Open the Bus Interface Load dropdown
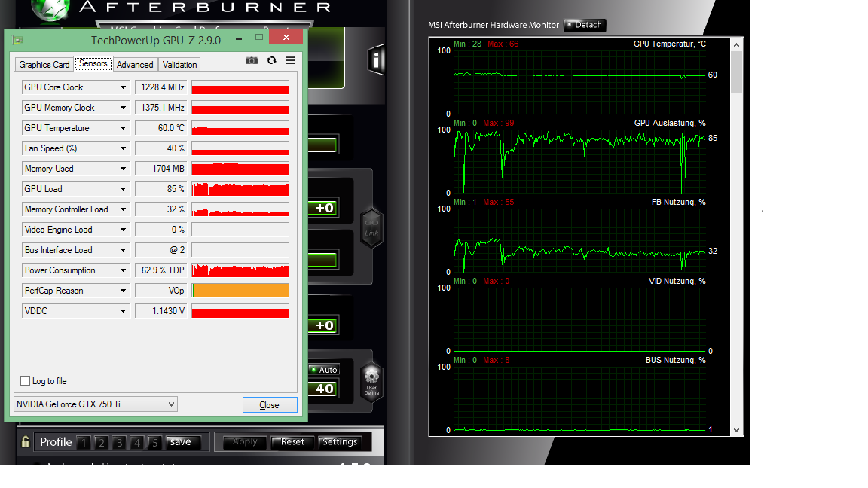 click(x=123, y=250)
